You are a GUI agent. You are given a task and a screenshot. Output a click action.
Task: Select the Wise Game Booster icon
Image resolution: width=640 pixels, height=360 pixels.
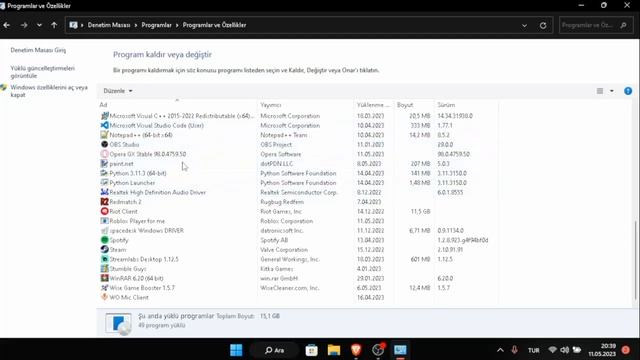pyautogui.click(x=104, y=288)
